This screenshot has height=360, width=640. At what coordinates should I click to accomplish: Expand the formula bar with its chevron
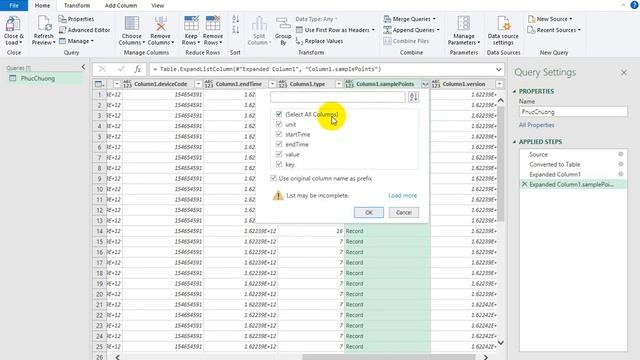(498, 69)
